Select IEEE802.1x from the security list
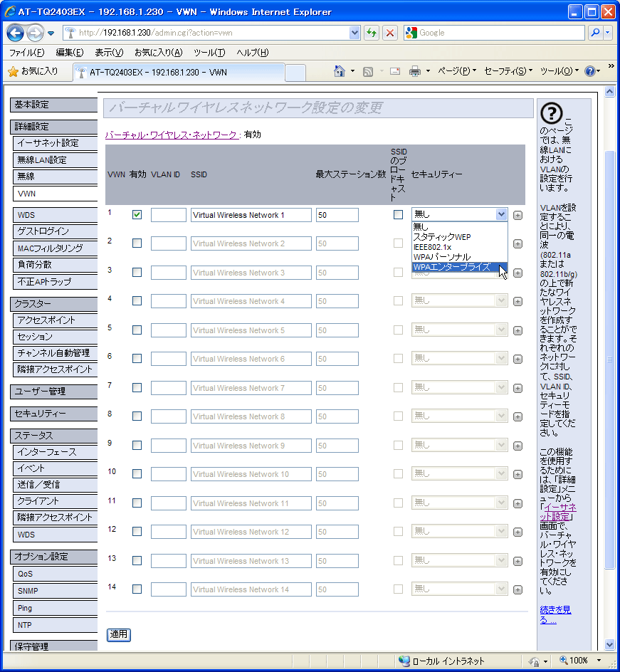Screen dimensions: 620x672 459,247
